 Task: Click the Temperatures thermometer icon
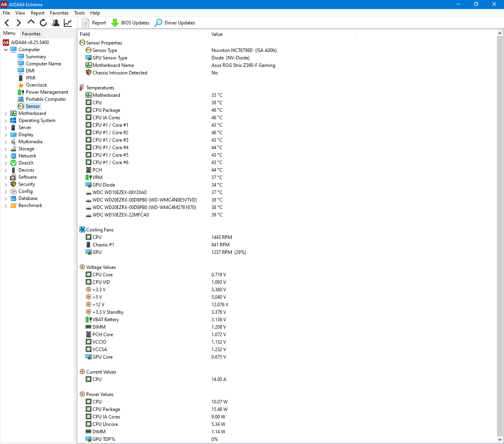[82, 88]
